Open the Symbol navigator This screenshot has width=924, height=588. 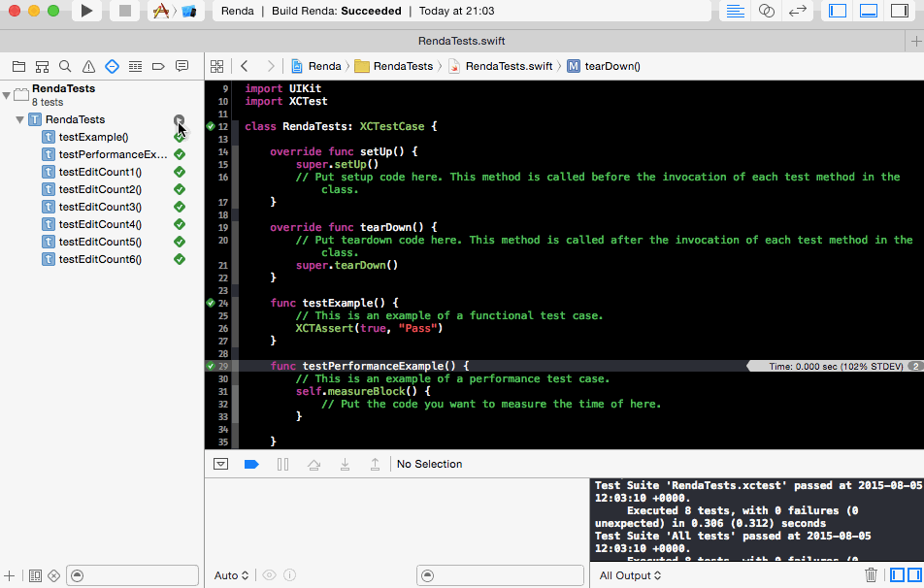42,66
